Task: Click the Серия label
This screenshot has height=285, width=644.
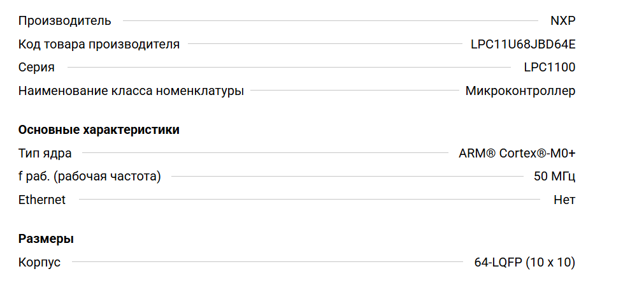Action: [x=36, y=68]
